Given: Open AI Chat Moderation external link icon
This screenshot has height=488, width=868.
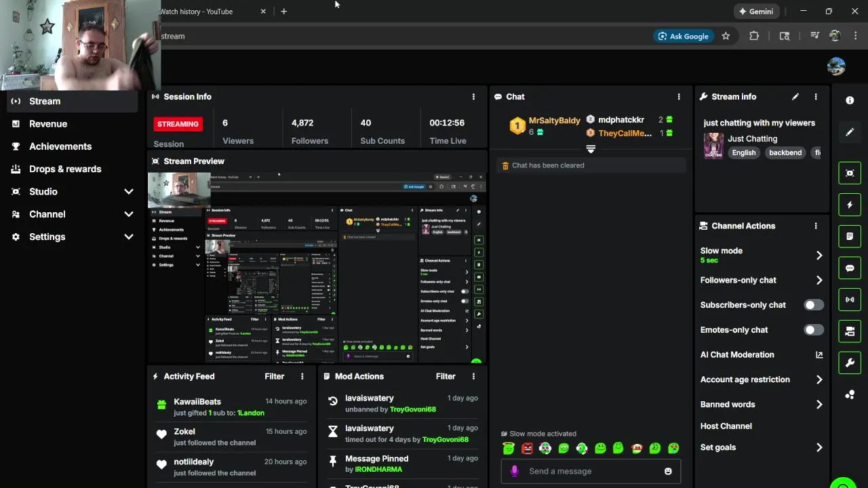Looking at the screenshot, I should (819, 354).
